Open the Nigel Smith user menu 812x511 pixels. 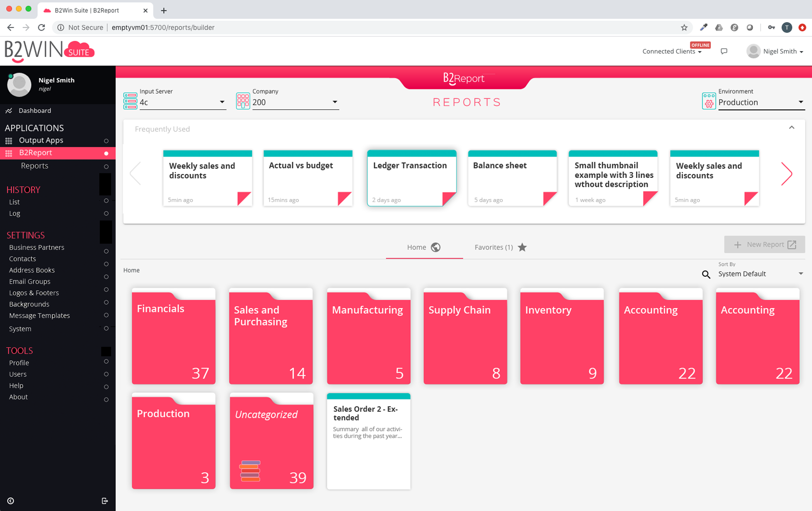(x=775, y=51)
